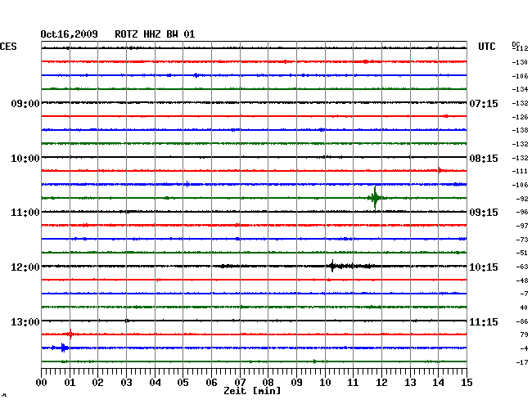
Task: Click the DC value -130
Action: [x=520, y=62]
